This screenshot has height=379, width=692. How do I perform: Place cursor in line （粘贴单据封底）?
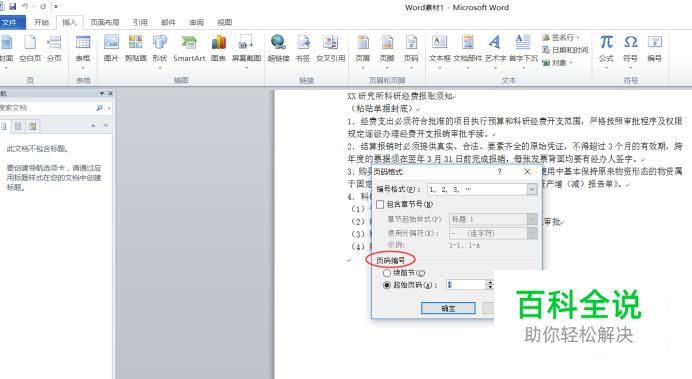382,108
